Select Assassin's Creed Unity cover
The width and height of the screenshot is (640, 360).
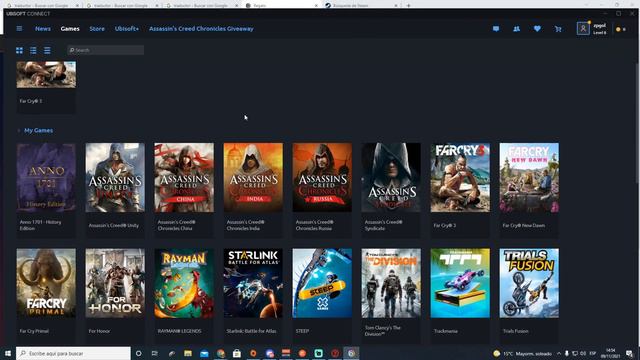click(x=115, y=177)
